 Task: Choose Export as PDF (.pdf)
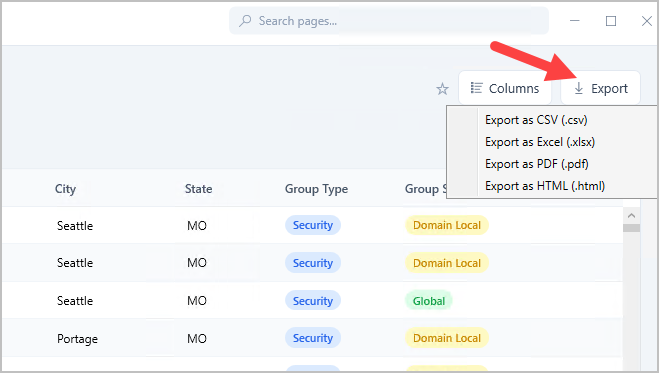536,164
